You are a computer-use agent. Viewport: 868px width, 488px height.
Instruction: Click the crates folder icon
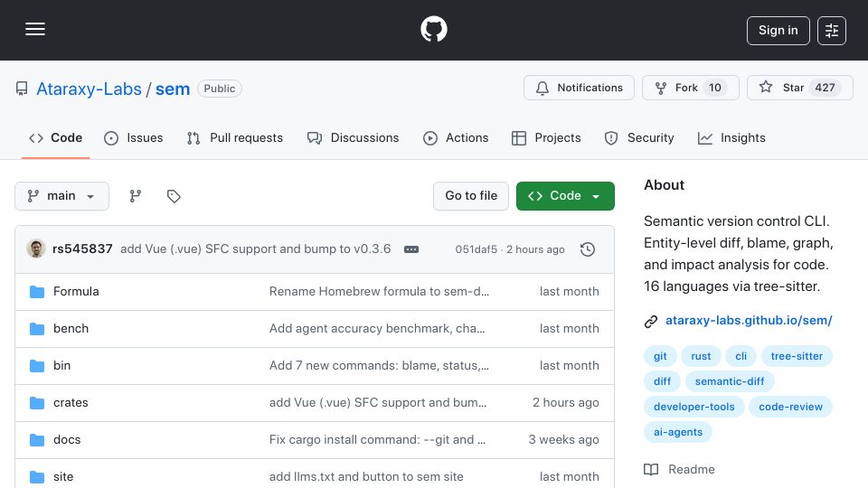(x=37, y=403)
